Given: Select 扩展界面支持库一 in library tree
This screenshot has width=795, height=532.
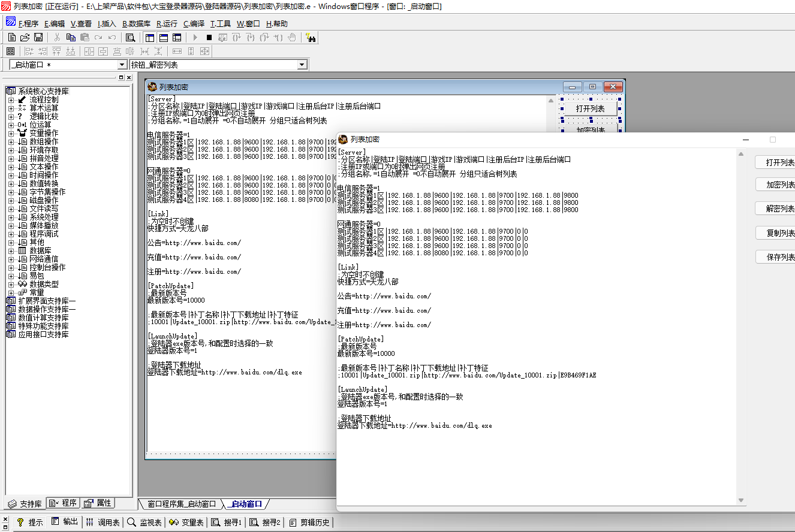Looking at the screenshot, I should (47, 301).
